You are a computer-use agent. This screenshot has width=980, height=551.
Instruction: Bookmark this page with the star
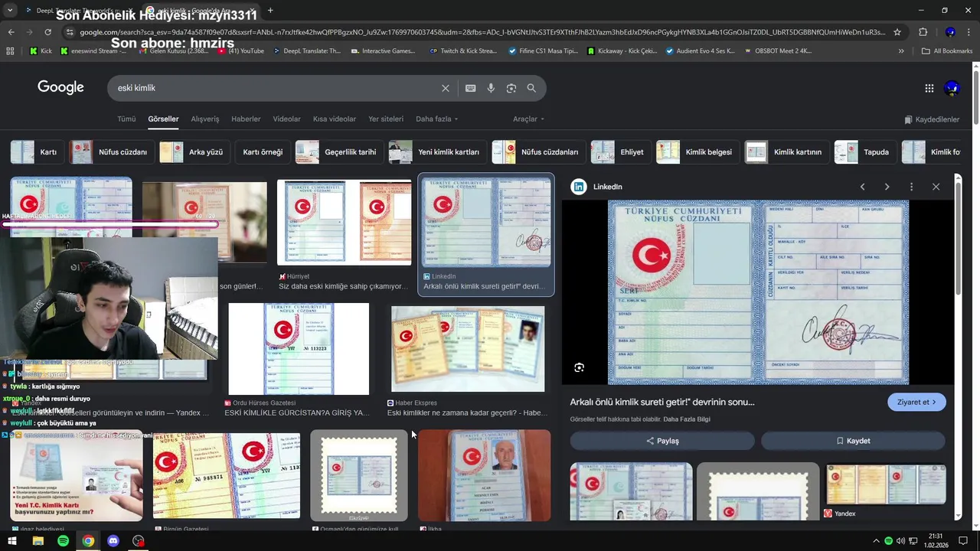(x=897, y=32)
